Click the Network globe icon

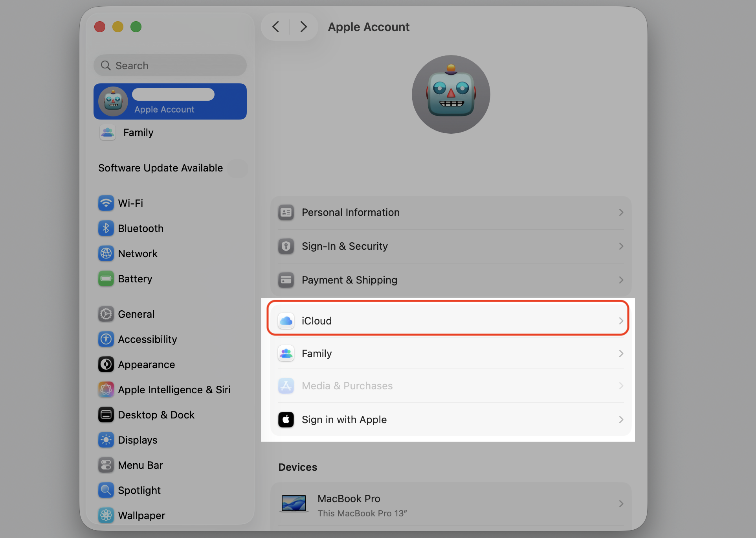click(x=106, y=254)
